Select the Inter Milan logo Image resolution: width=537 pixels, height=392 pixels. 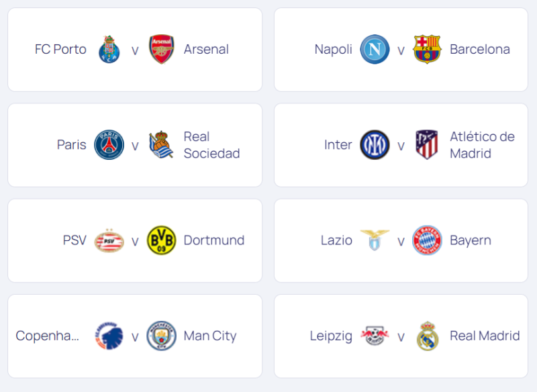375,145
